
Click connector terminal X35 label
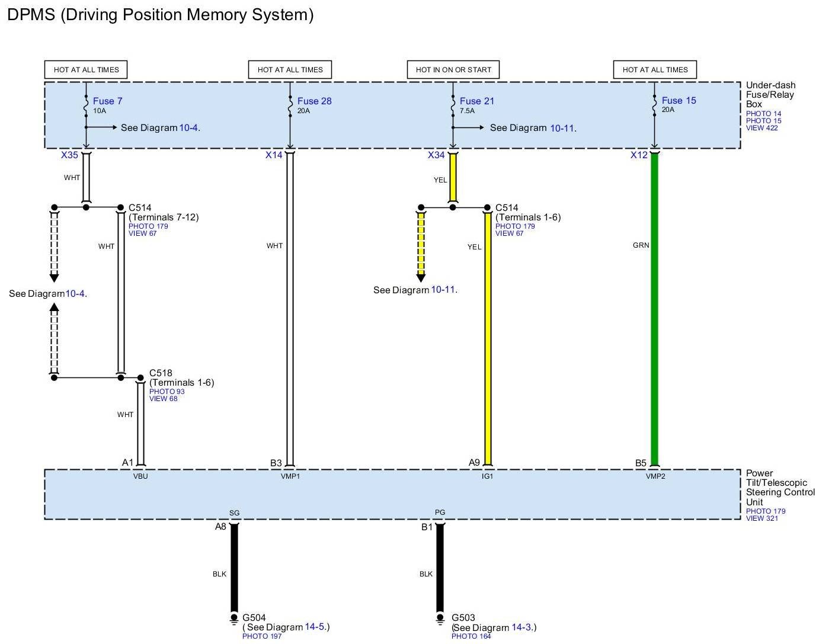[x=69, y=155]
